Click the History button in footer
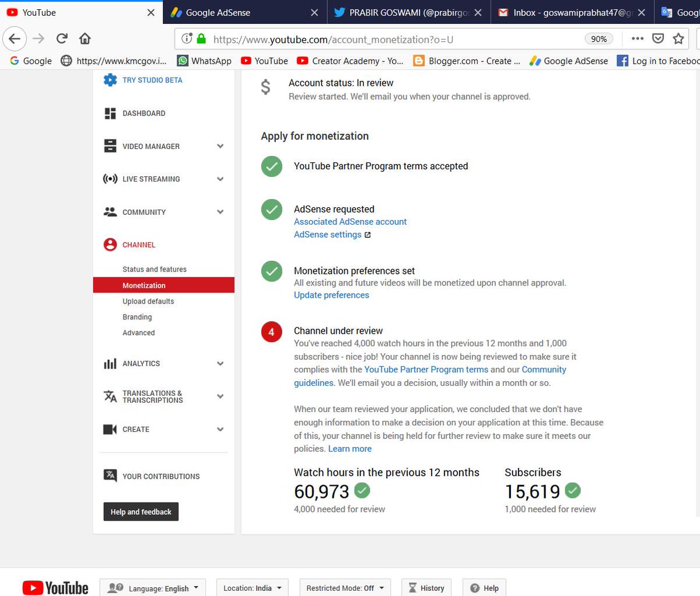Image resolution: width=700 pixels, height=596 pixels. [426, 588]
